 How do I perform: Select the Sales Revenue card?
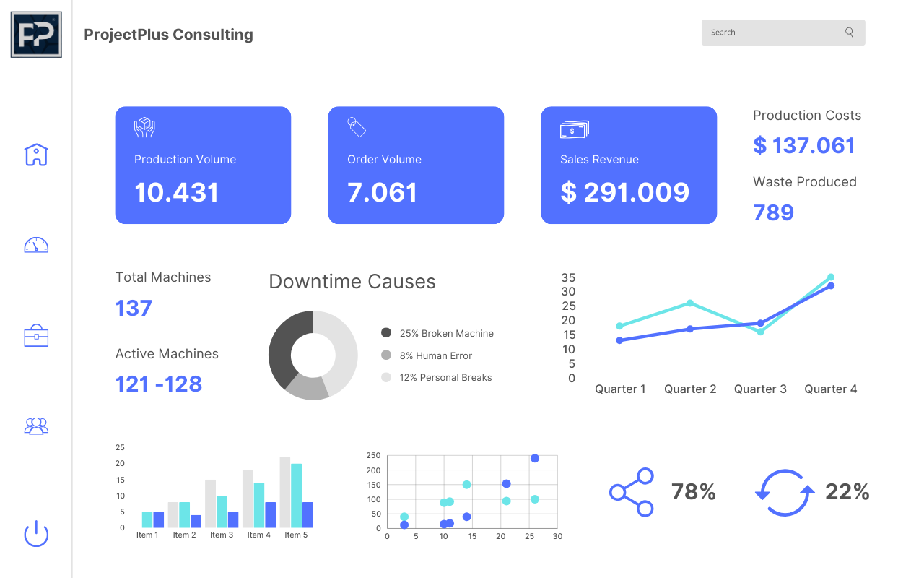[x=629, y=165]
